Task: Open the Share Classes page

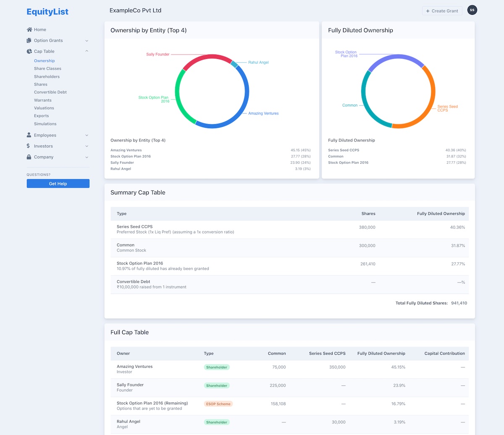Action: pyautogui.click(x=47, y=68)
